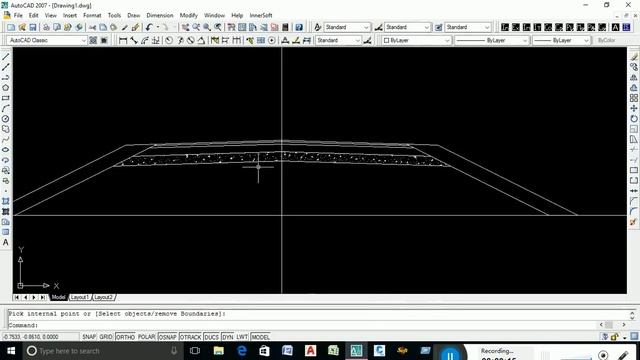Viewport: 640px width, 360px height.
Task: Select the Rotate tool in modify toolbar
Action: pos(633,119)
